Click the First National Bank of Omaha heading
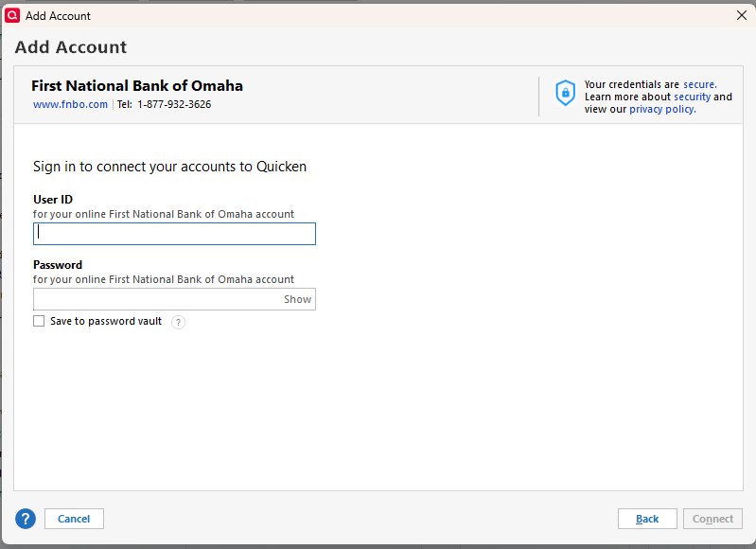The image size is (756, 549). (x=137, y=86)
